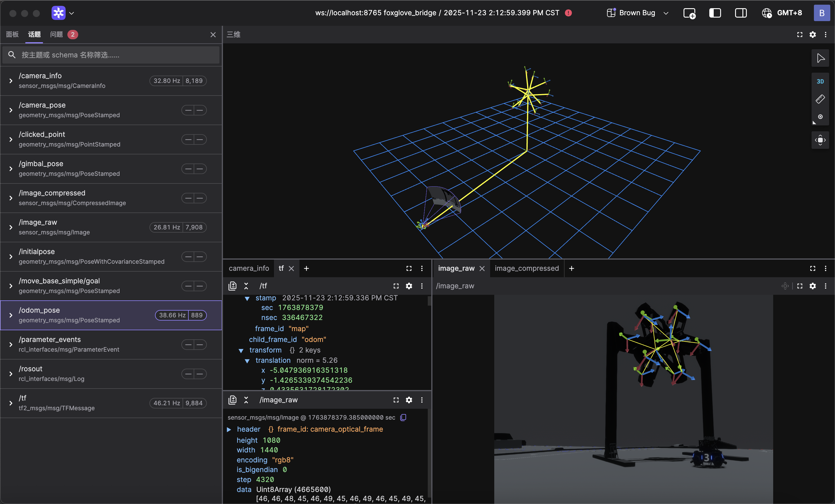Close the left sidebar panel
The image size is (835, 504).
[213, 35]
